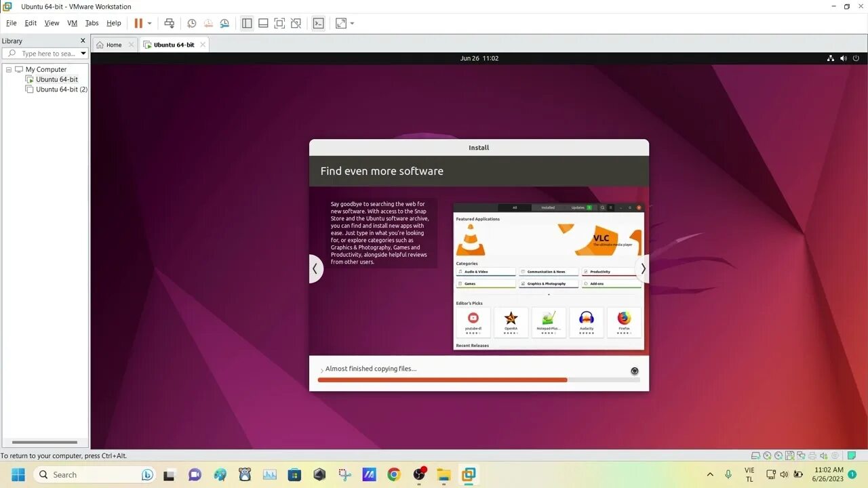
Task: Pause the virtual machine with the pause button
Action: tap(138, 23)
